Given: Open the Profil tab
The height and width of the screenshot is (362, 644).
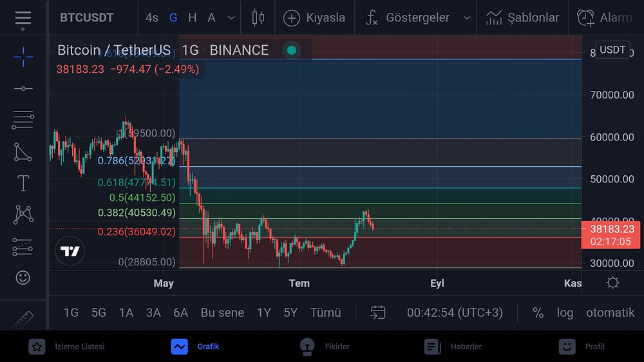Looking at the screenshot, I should [x=582, y=347].
